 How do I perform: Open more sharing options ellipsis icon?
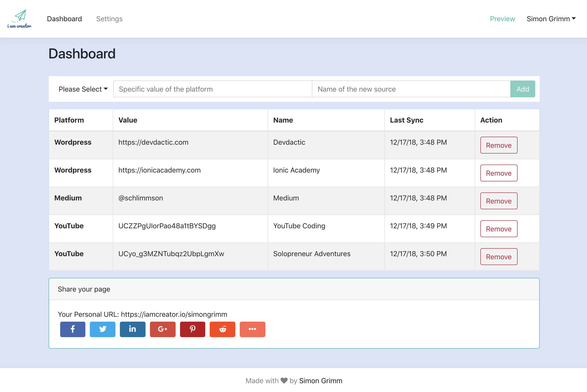pyautogui.click(x=252, y=329)
